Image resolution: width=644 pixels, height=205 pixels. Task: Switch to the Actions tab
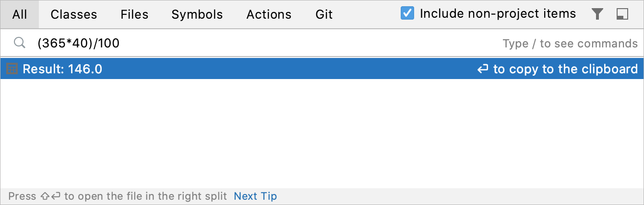coord(269,14)
